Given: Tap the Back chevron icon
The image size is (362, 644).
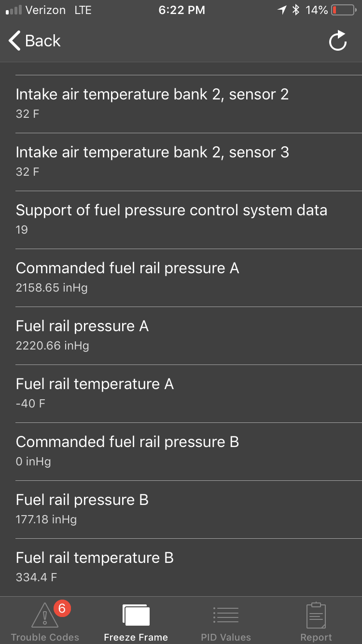Looking at the screenshot, I should click(x=15, y=41).
